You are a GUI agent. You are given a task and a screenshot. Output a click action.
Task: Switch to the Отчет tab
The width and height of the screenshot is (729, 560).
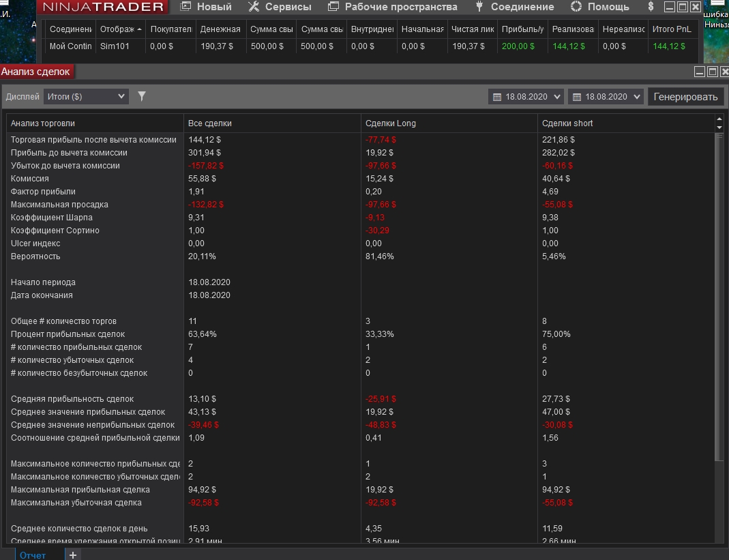[x=33, y=555]
